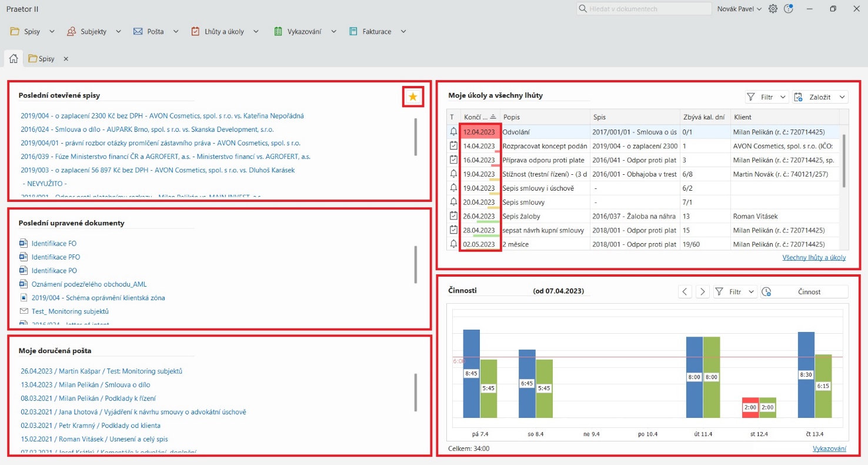Click the Činnost button in the chart panel

[x=804, y=291]
